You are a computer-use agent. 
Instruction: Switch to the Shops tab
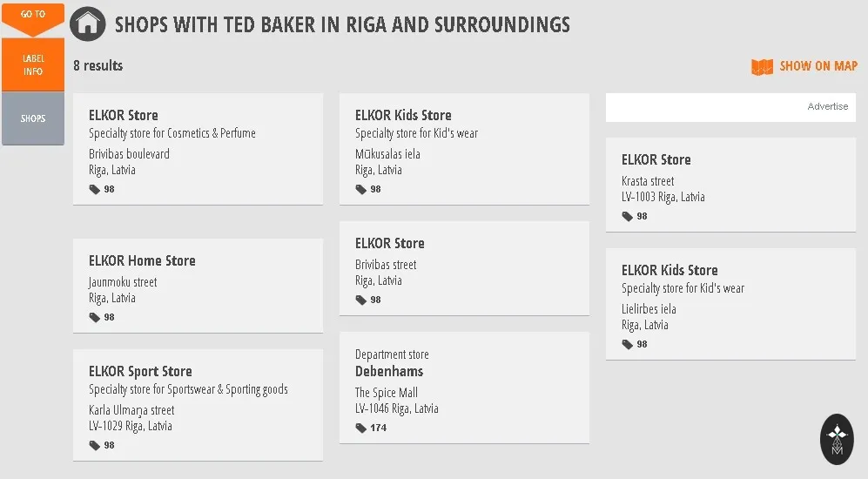(33, 118)
